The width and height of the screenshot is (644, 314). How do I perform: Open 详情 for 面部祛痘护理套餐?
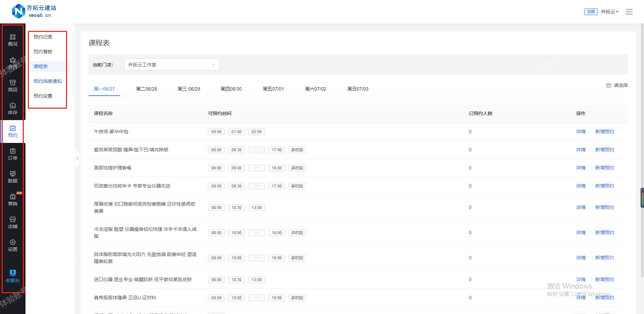point(581,168)
